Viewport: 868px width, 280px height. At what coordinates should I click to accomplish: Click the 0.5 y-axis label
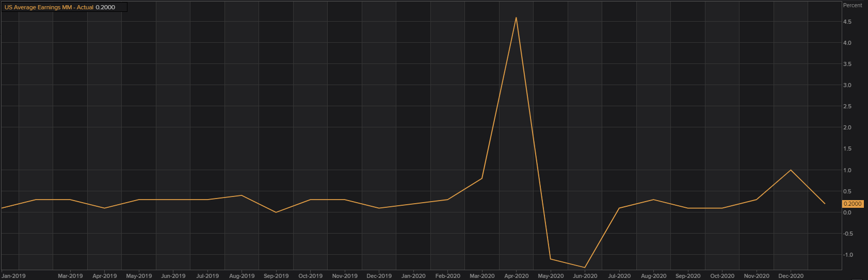pos(847,191)
